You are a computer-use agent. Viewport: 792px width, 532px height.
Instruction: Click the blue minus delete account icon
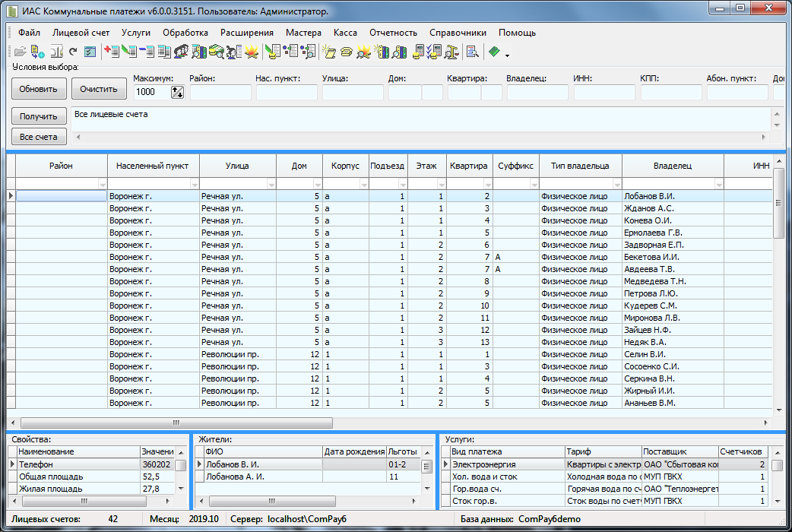tap(146, 52)
